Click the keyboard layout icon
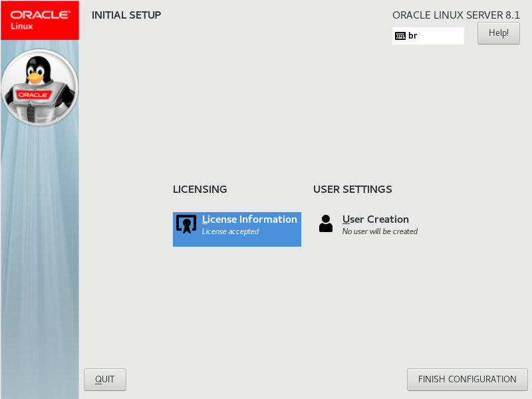Screen dimensions: 532x399 400,36
